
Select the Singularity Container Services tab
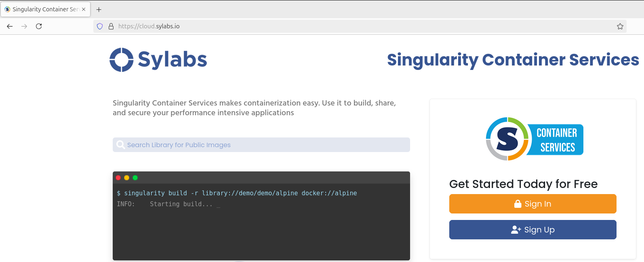click(x=45, y=9)
